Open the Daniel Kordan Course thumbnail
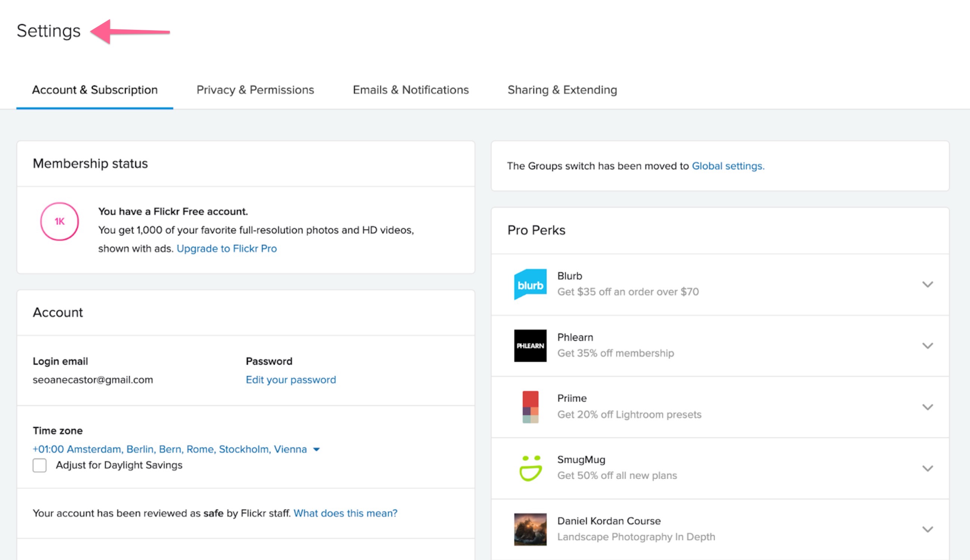This screenshot has width=970, height=560. click(530, 529)
